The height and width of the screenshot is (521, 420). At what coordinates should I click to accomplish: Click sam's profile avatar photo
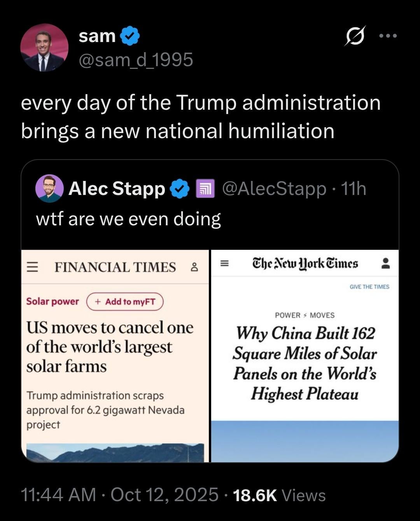coord(44,48)
